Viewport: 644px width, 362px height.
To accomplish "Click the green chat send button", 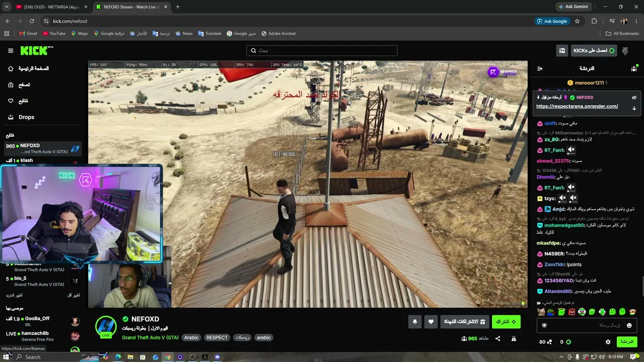I will [626, 342].
